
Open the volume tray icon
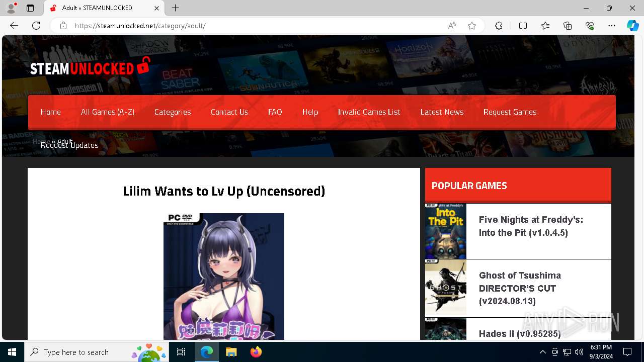click(579, 352)
